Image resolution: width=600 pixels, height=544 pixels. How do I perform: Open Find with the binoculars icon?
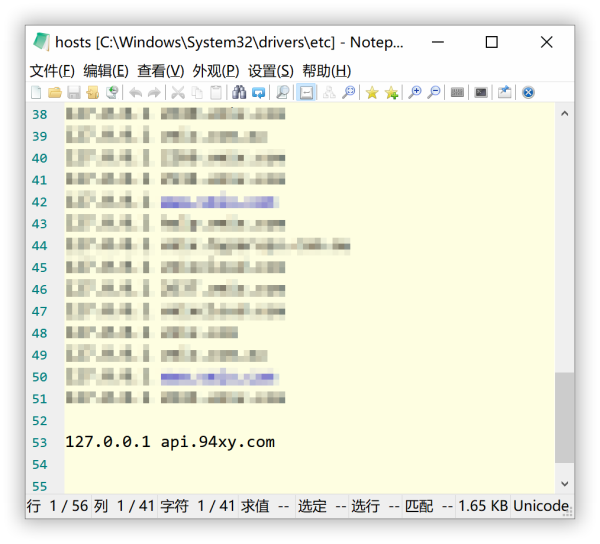[x=239, y=92]
